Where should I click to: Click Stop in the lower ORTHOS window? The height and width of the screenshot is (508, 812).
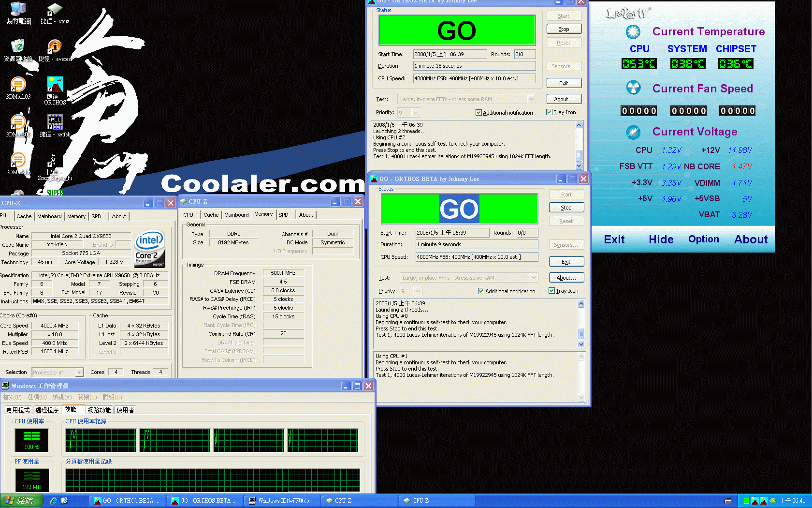coord(566,208)
